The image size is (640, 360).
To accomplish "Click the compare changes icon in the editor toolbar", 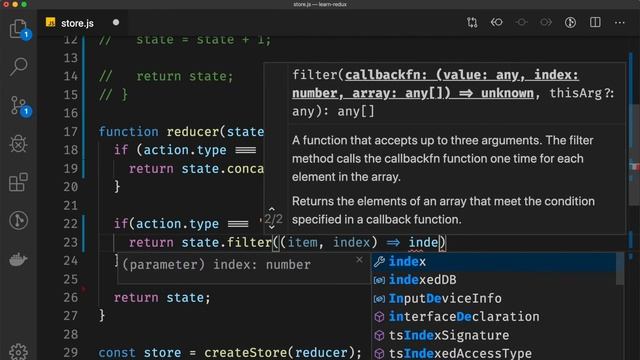I will [x=472, y=22].
